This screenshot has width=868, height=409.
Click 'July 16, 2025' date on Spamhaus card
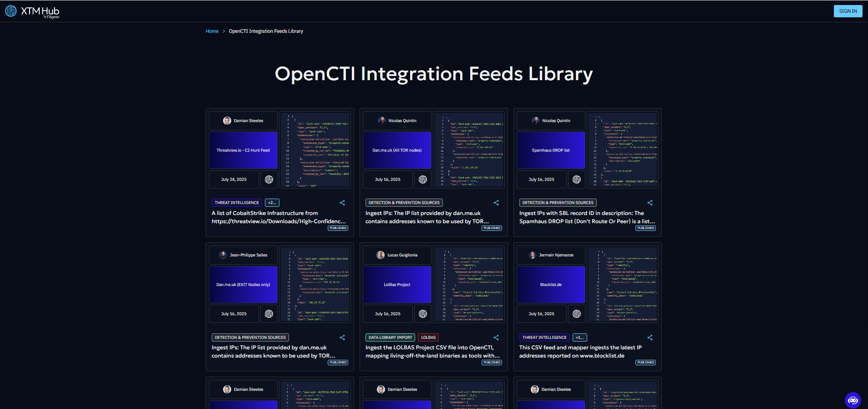click(x=542, y=179)
